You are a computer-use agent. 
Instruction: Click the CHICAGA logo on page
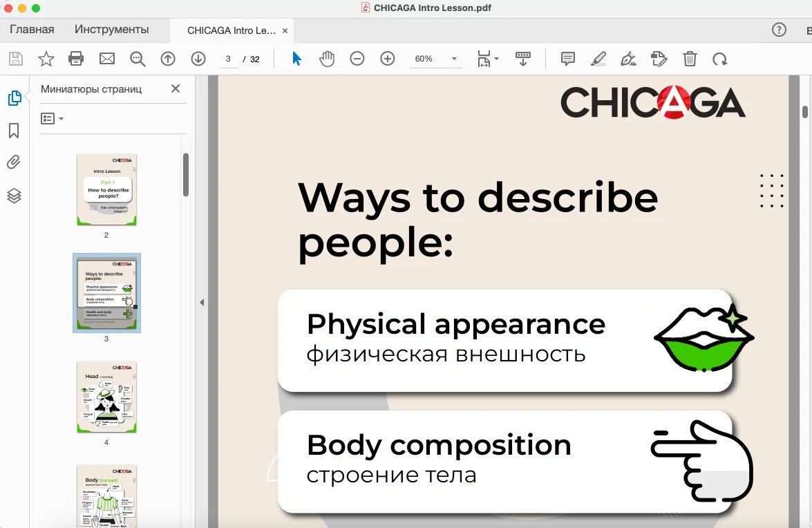click(x=653, y=102)
